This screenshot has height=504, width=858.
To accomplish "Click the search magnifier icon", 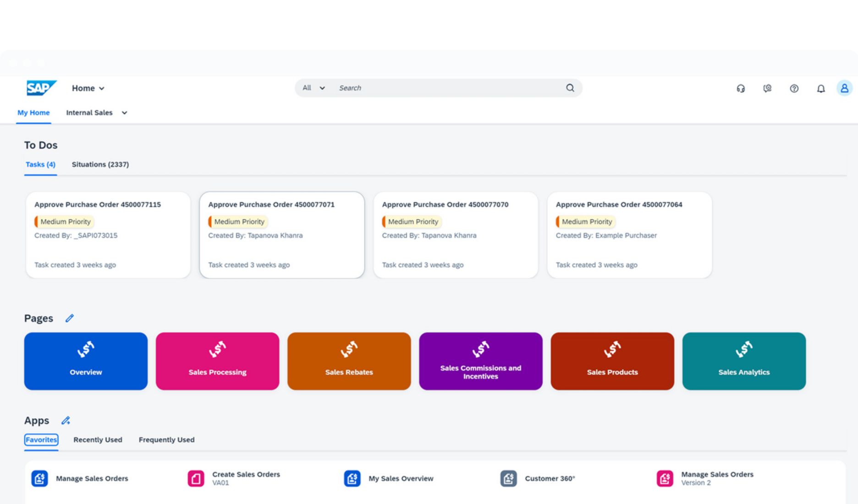I will pos(570,88).
